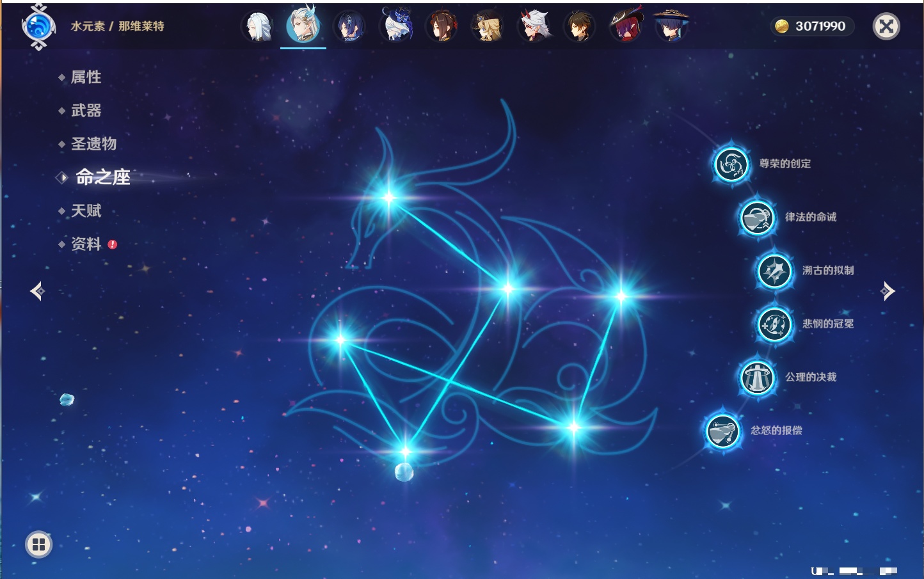
Task: Open the four-square grid menu button
Action: (38, 545)
